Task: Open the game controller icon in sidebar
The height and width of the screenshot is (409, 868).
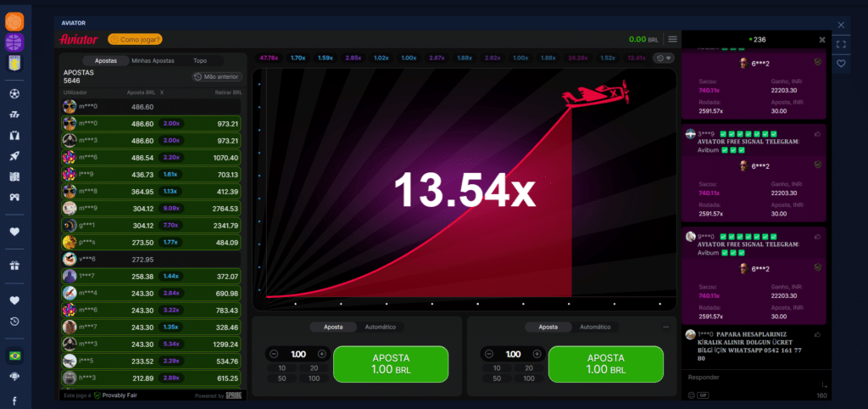Action: (14, 197)
